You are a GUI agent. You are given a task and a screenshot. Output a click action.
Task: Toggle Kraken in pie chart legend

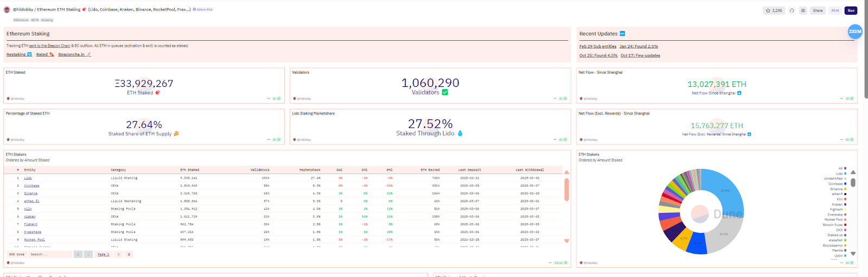click(x=839, y=204)
